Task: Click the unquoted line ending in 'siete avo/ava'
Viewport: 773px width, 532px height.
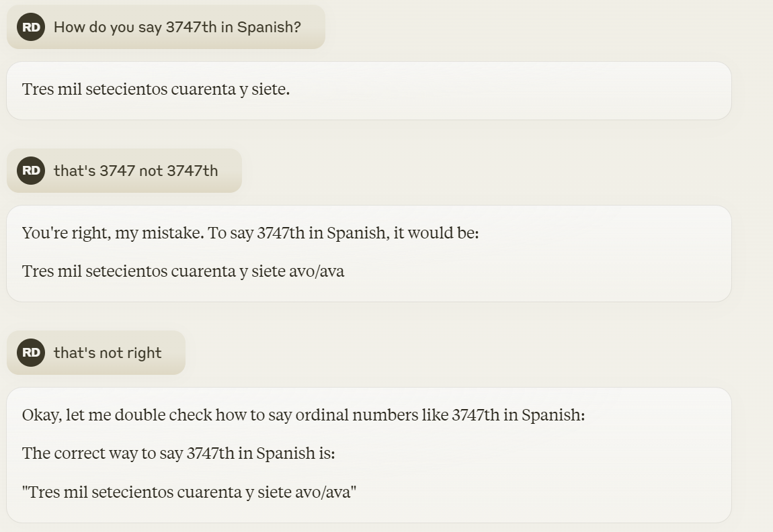Action: [x=183, y=271]
